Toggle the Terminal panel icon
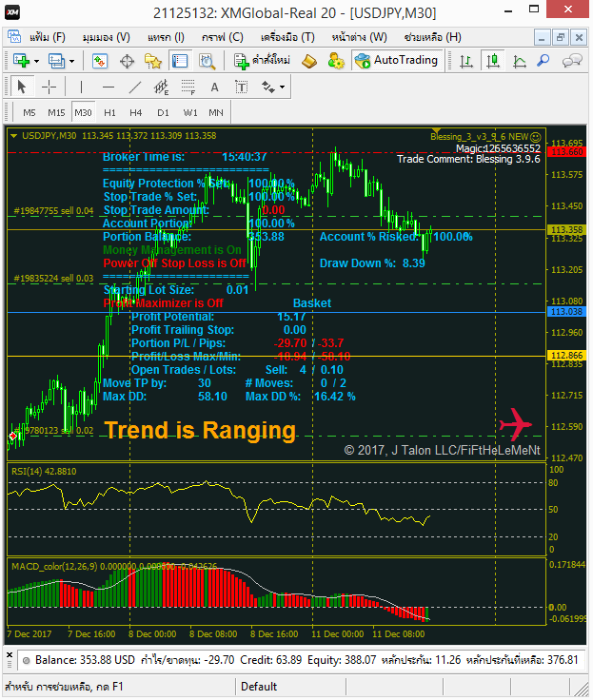Viewport: 593px width, 700px height. click(x=180, y=61)
